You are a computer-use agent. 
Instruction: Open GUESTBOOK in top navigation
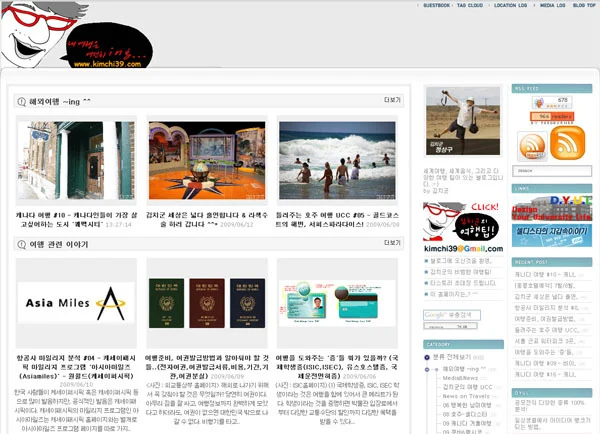click(x=437, y=5)
